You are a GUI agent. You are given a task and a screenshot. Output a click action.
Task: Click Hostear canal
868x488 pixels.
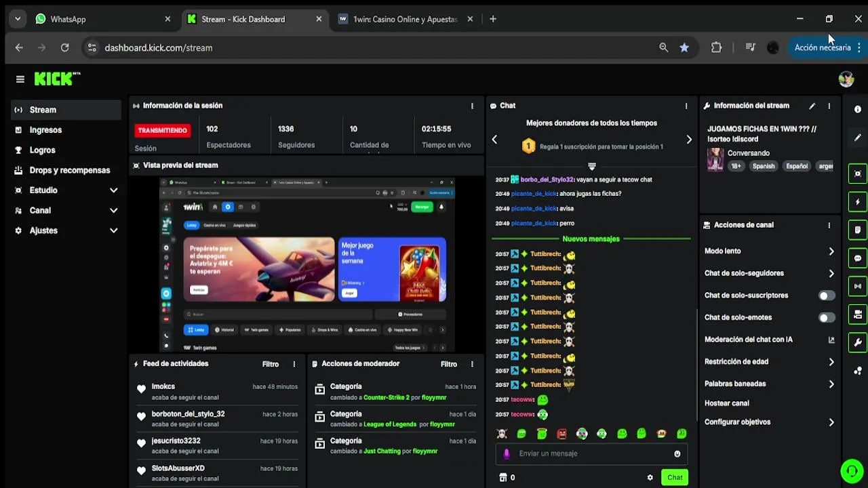click(x=726, y=403)
